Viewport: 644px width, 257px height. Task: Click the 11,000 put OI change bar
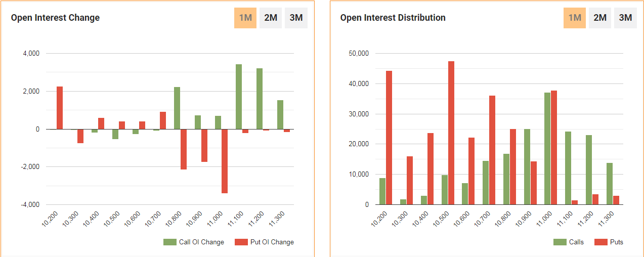[224, 161]
